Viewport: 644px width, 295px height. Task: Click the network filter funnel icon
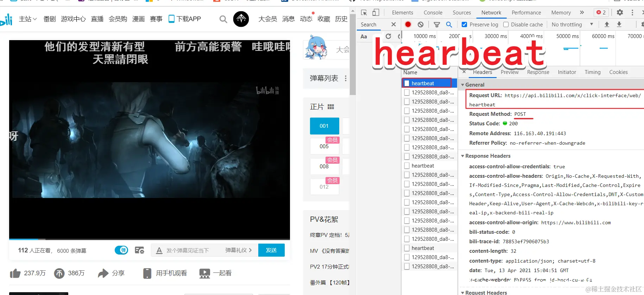click(437, 25)
